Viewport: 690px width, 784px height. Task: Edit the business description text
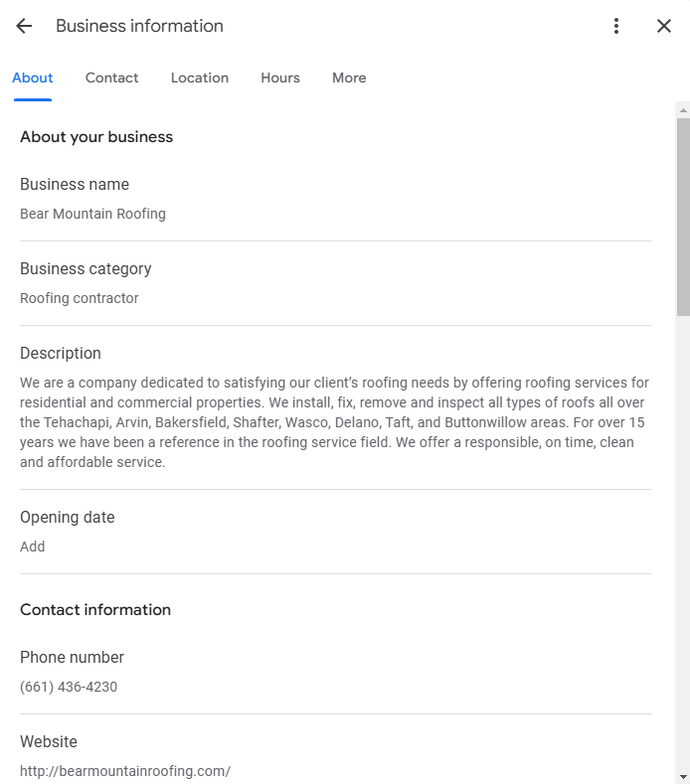click(x=334, y=422)
